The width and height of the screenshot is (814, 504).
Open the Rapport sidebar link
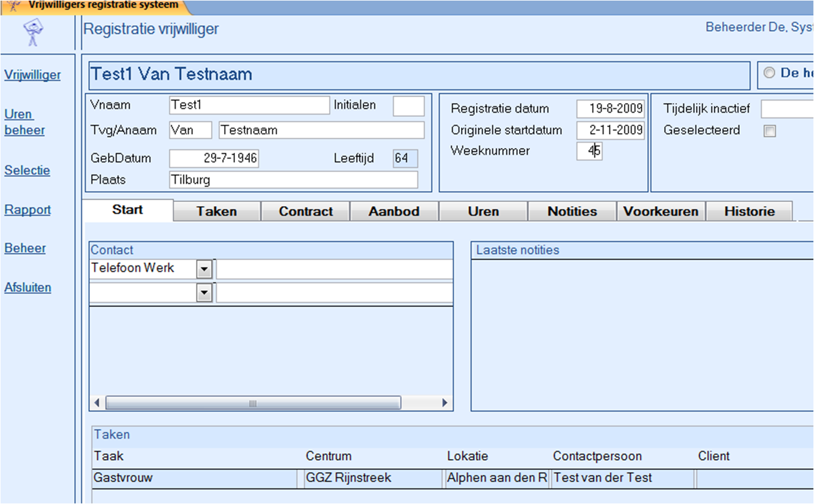pos(28,210)
